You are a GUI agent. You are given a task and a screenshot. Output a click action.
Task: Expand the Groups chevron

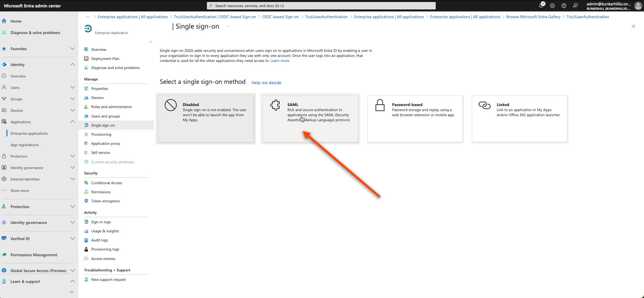(x=72, y=99)
